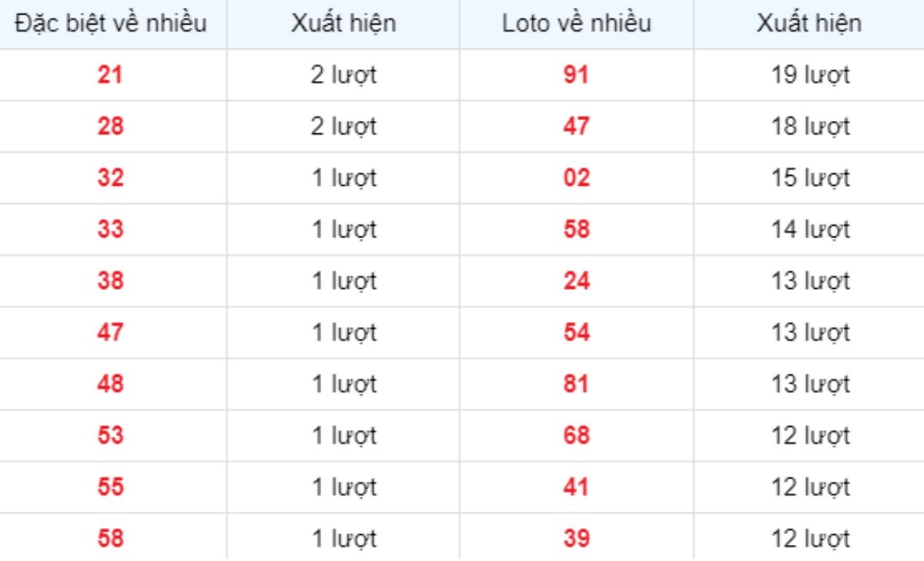Select special number 28 in red
Viewport: 924px width, 561px height.
[x=110, y=126]
